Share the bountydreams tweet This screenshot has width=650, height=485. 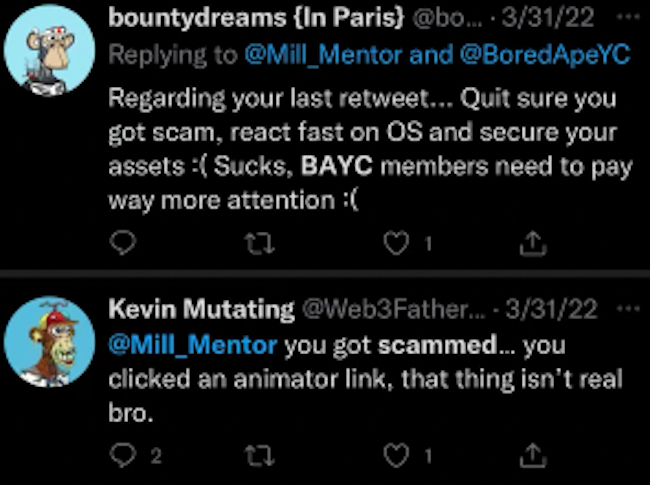534,242
